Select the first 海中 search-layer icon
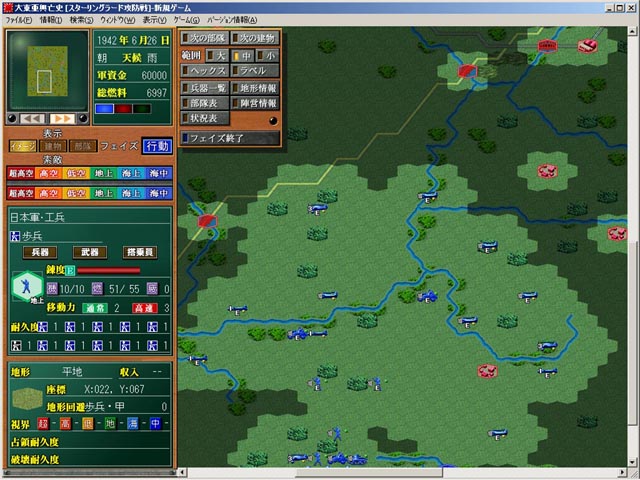640x480 pixels. [158, 174]
